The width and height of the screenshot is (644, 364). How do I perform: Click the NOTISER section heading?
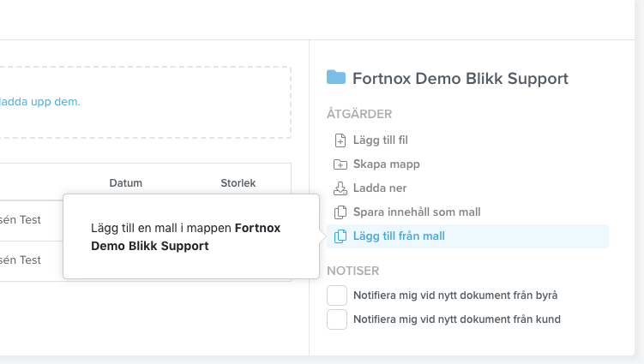[352, 271]
